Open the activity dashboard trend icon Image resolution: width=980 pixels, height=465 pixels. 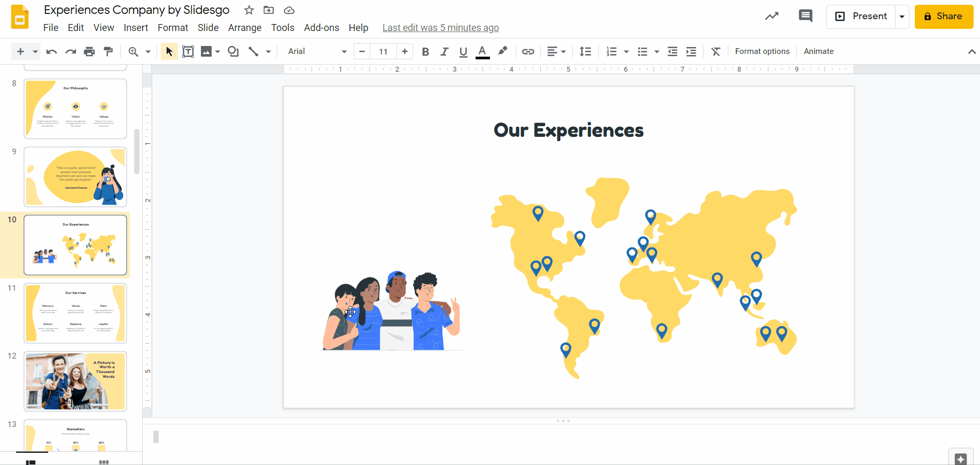[772, 16]
